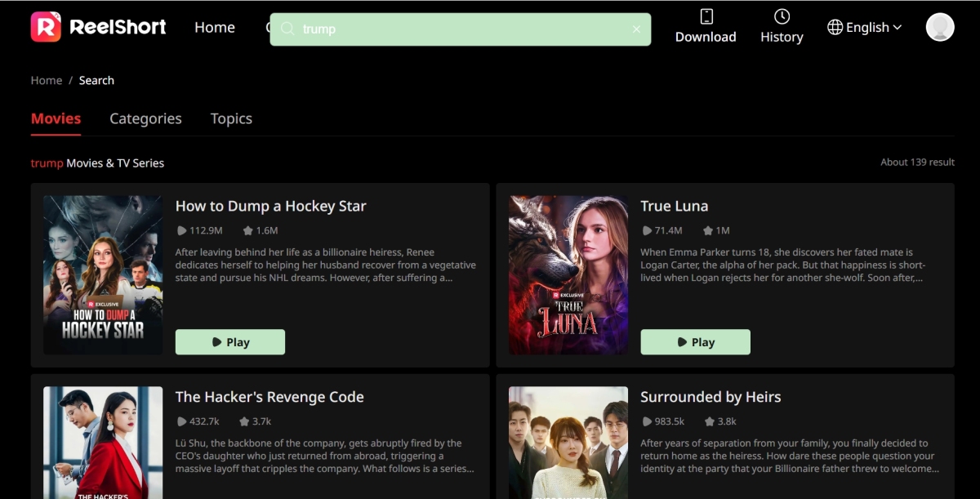Click the '112.9M' view count
This screenshot has width=980, height=499.
pyautogui.click(x=206, y=231)
